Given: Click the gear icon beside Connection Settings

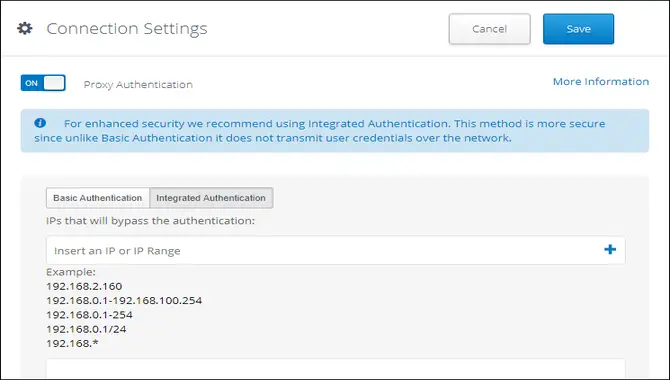Looking at the screenshot, I should point(25,29).
